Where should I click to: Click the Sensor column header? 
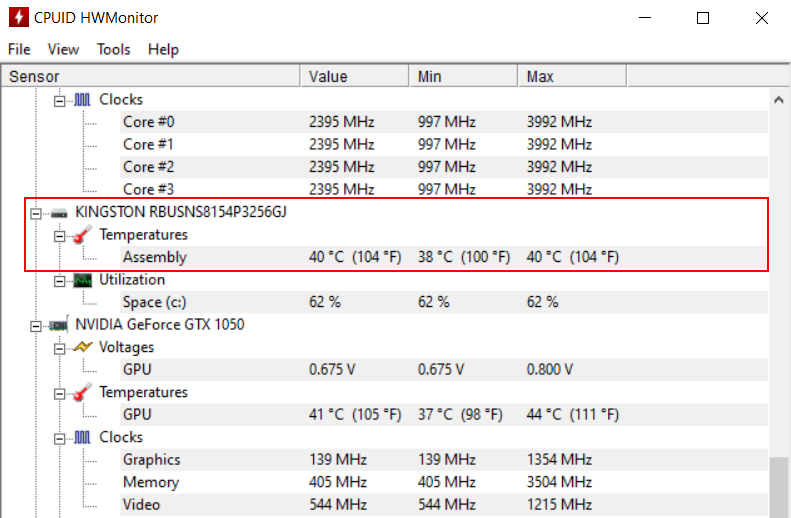(150, 76)
